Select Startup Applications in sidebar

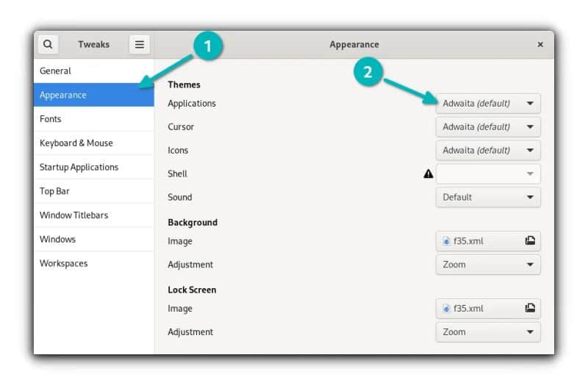(79, 168)
